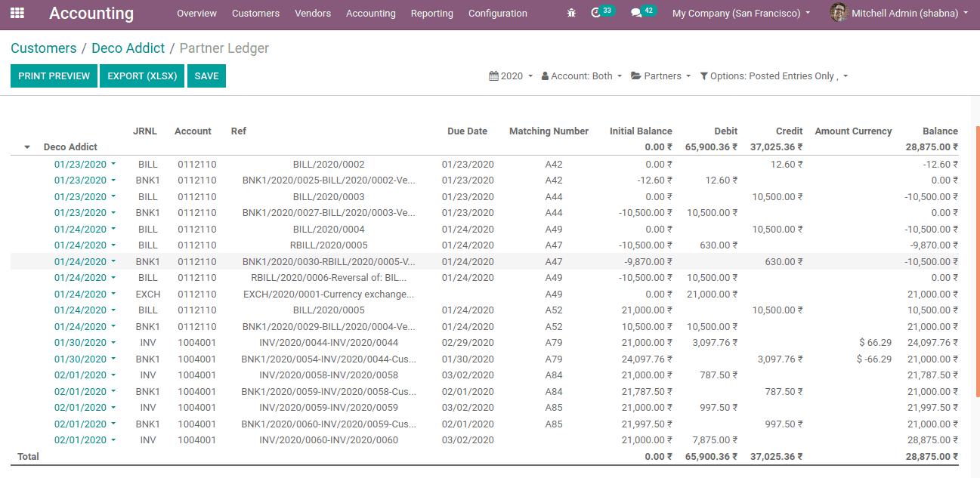Click 3,097.76 credit on BNK1 row
This screenshot has width=980, height=478.
click(780, 359)
